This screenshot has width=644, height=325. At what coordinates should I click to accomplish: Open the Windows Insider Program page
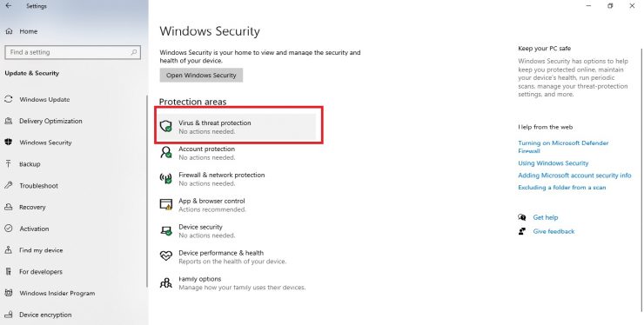pos(57,294)
